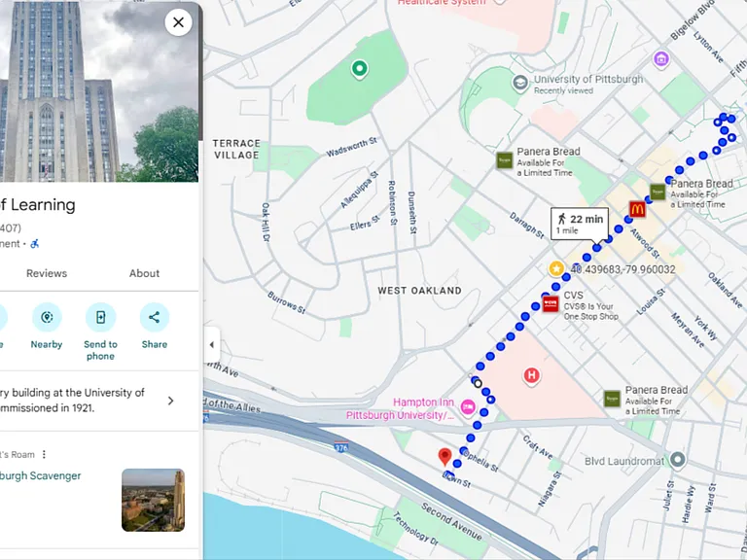This screenshot has height=560, width=747.
Task: Click the Robinson St label
Action: [x=392, y=203]
